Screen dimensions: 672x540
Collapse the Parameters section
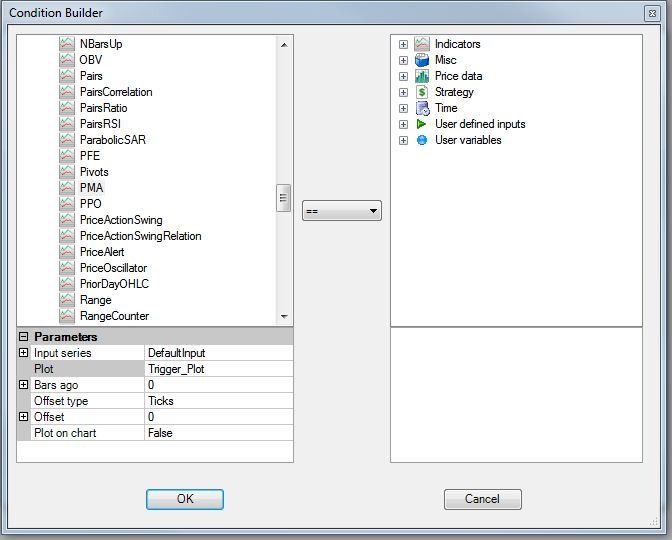24,337
